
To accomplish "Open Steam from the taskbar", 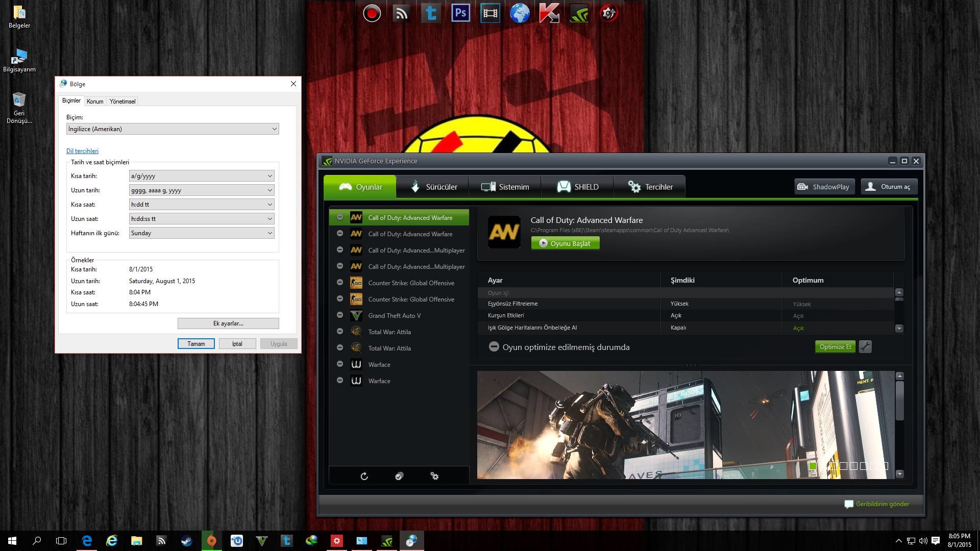I will coord(186,541).
